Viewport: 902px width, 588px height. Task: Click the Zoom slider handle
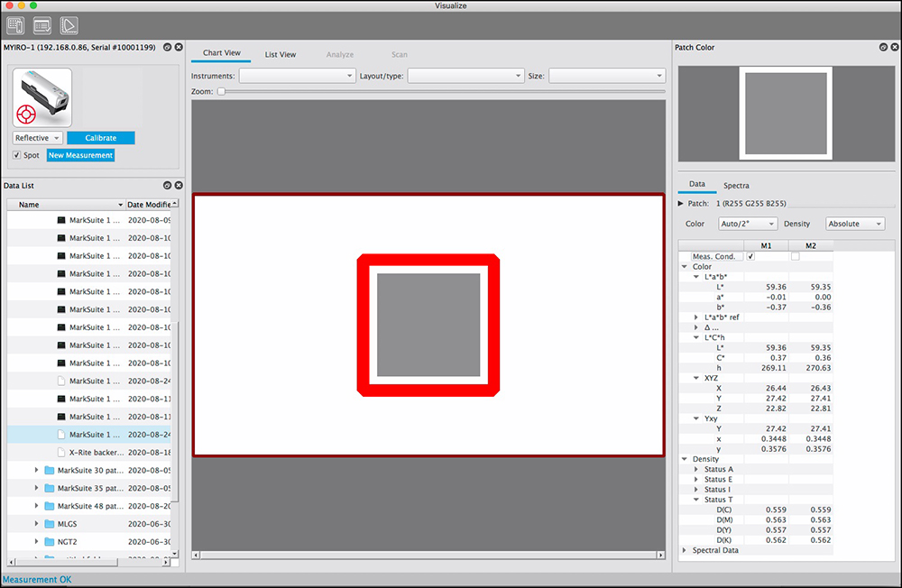click(x=221, y=91)
